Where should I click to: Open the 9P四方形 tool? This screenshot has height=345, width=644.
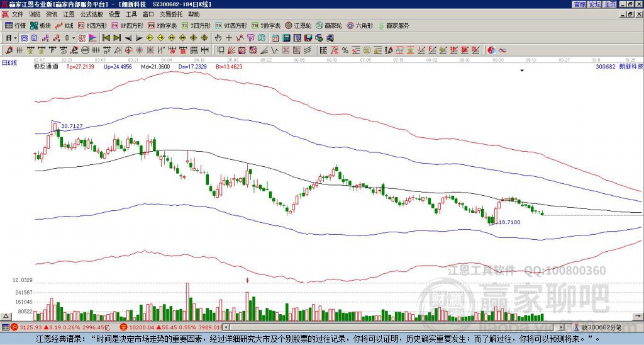[x=127, y=25]
